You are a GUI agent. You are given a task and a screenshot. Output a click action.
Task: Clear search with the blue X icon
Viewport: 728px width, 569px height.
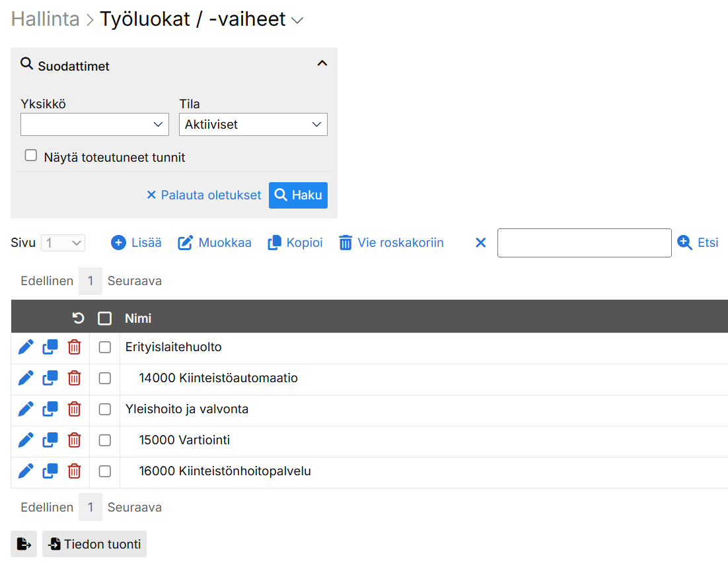[x=481, y=243]
